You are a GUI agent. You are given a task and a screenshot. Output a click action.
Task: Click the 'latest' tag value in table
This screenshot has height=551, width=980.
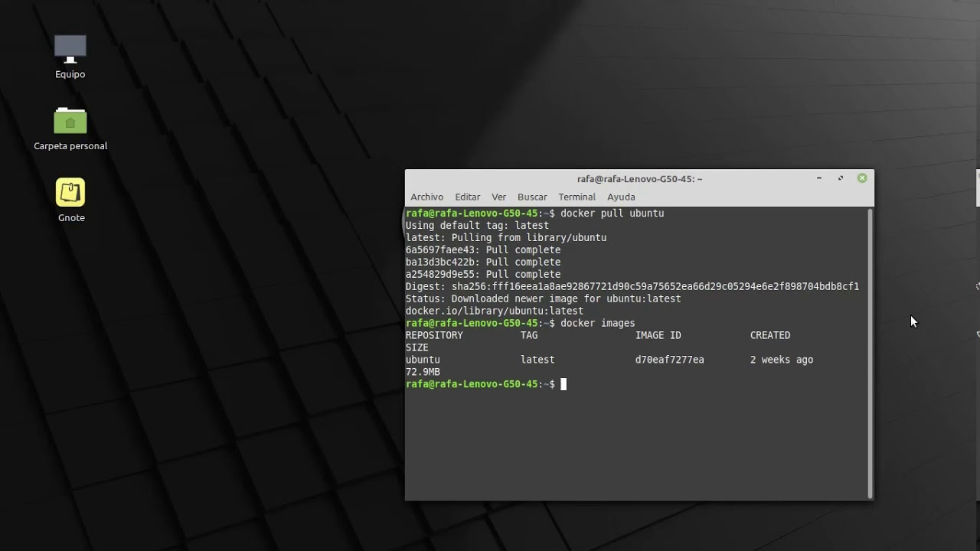[x=537, y=360]
